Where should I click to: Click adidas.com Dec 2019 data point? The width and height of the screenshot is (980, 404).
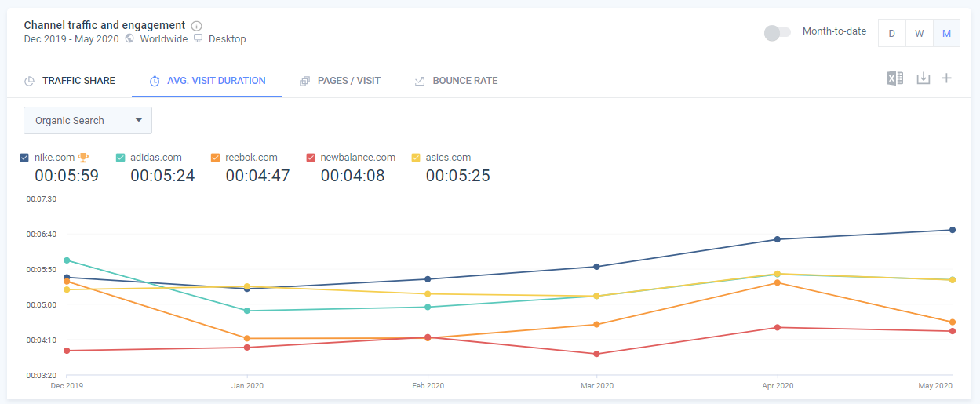67,260
